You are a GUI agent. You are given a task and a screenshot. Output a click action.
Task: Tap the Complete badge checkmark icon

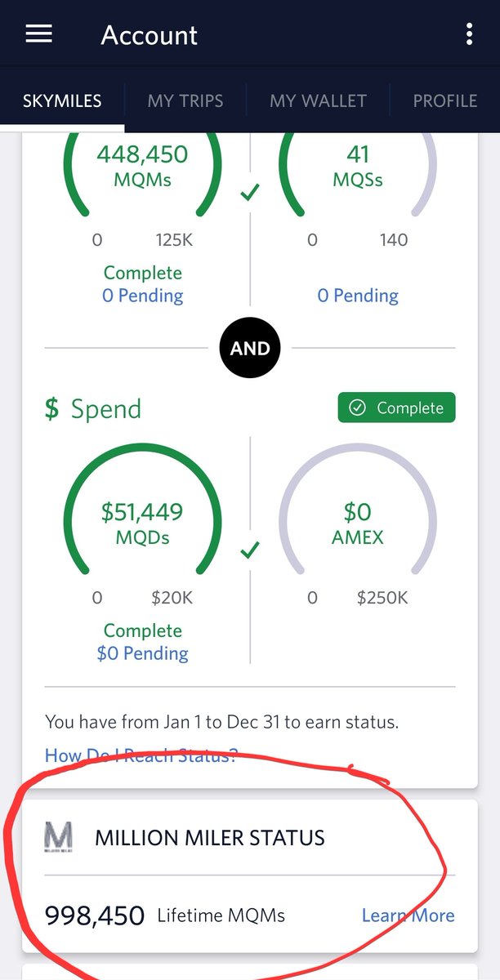357,408
